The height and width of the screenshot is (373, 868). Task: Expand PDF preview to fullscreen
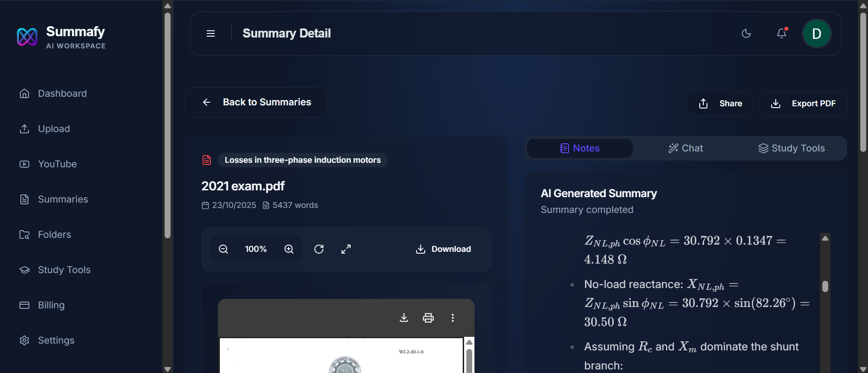[346, 249]
